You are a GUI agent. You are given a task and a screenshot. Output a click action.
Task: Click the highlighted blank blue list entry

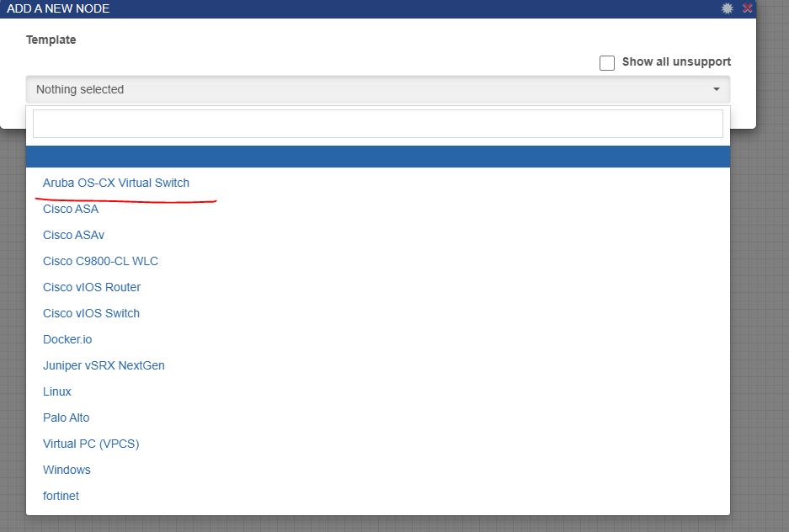click(378, 157)
